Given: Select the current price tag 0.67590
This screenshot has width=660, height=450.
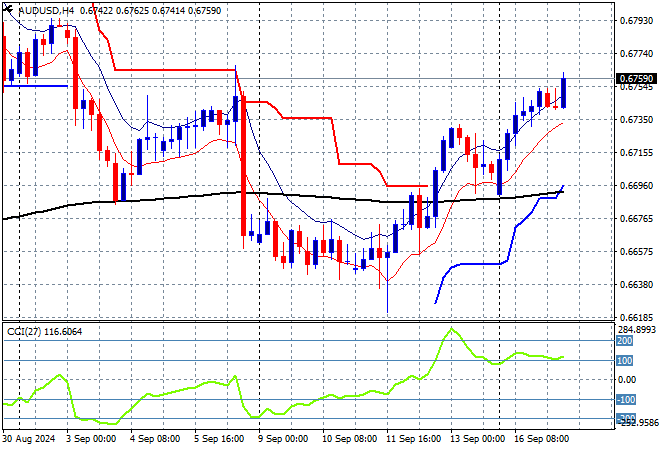Looking at the screenshot, I should (636, 79).
